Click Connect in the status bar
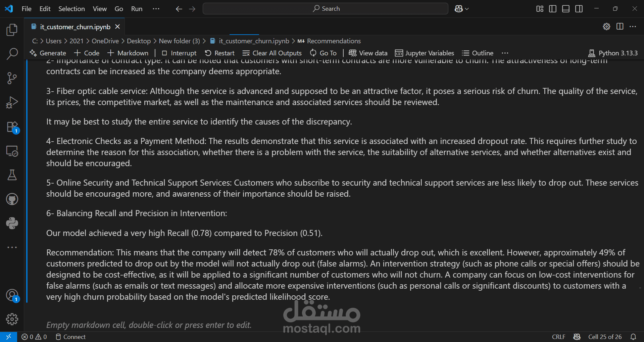644x342 pixels. pyautogui.click(x=70, y=337)
